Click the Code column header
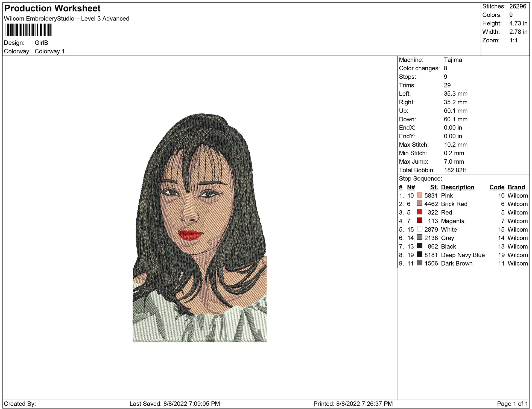This screenshot has width=532, height=409. coord(496,187)
